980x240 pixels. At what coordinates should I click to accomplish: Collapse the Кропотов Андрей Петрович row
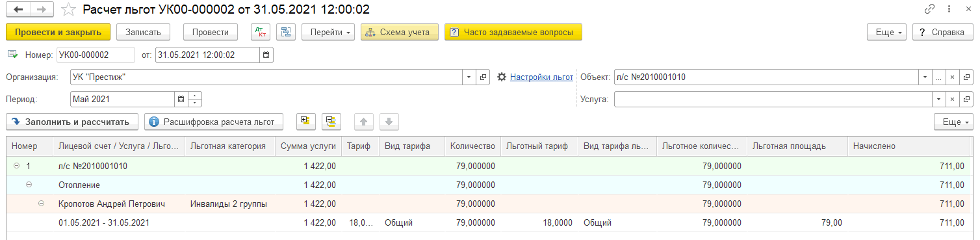(x=42, y=204)
